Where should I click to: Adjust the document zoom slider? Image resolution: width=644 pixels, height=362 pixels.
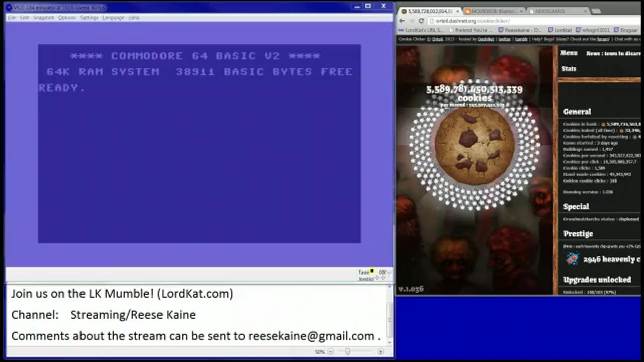(x=347, y=352)
